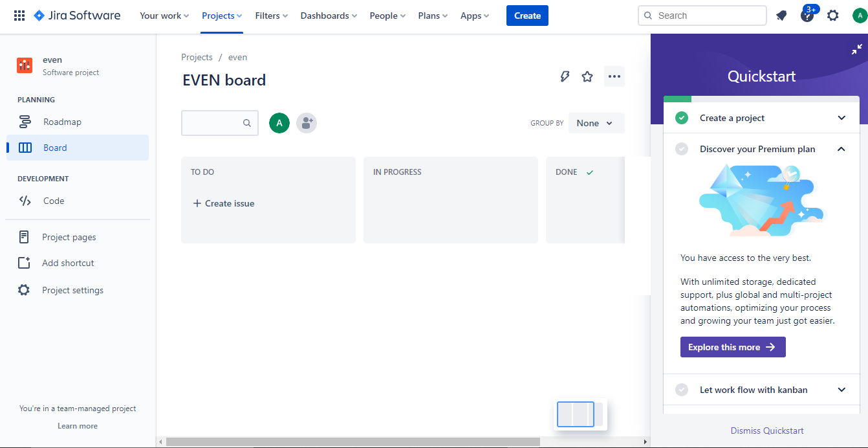Click the TO DO column header
This screenshot has width=868, height=448.
(202, 172)
